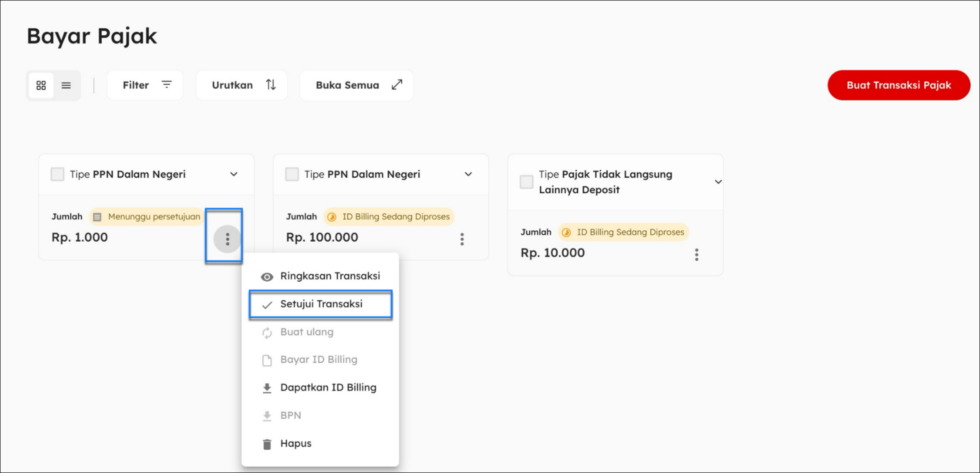Switch to list view layout icon
This screenshot has height=473, width=980.
point(66,85)
